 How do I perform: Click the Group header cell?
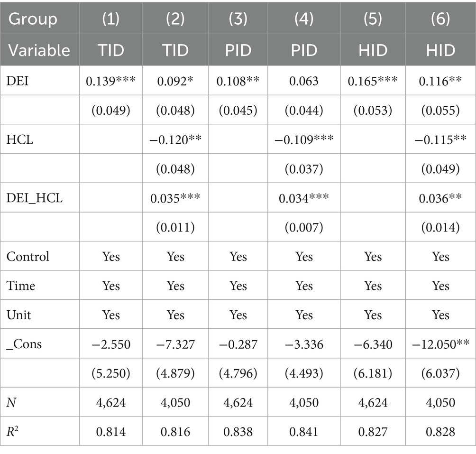(33, 19)
